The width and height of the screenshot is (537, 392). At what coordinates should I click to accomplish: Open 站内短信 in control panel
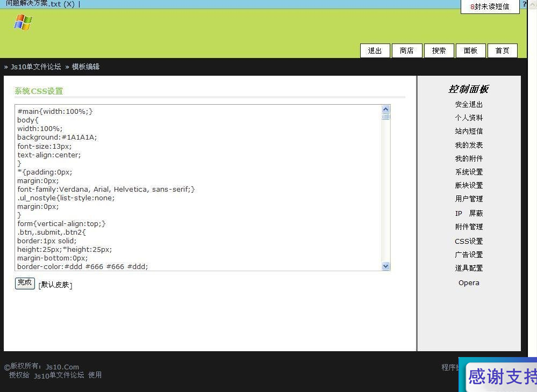(469, 131)
